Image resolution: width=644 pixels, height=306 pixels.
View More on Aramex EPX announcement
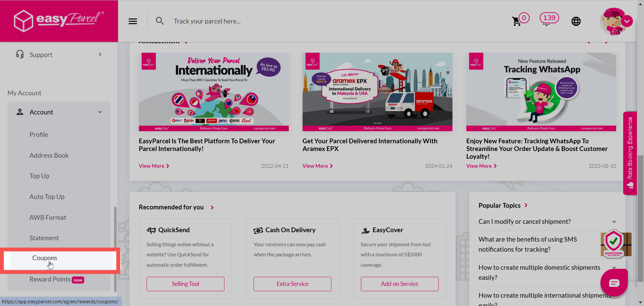(318, 166)
